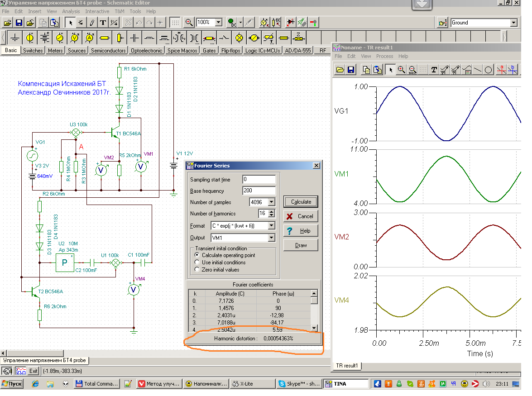Open Total Commander from the taskbar
532x396 pixels.
coord(97,384)
